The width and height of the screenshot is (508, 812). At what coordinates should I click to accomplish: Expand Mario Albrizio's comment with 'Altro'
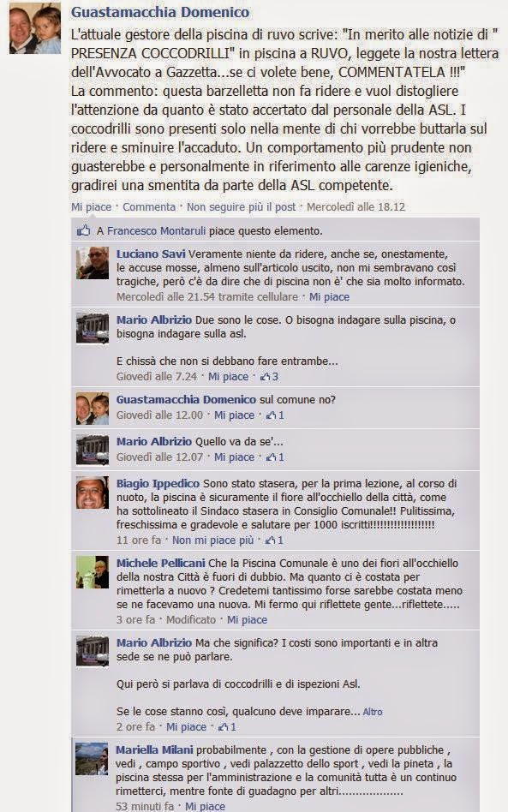373,712
